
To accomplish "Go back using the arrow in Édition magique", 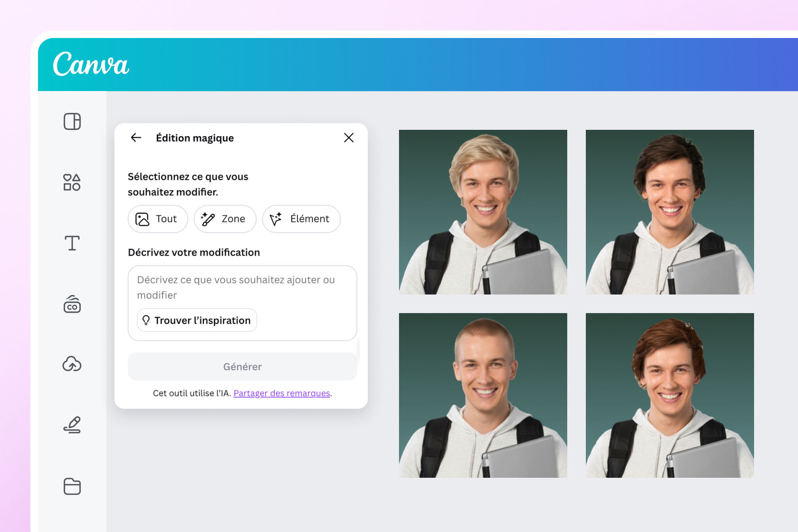I will click(x=136, y=138).
